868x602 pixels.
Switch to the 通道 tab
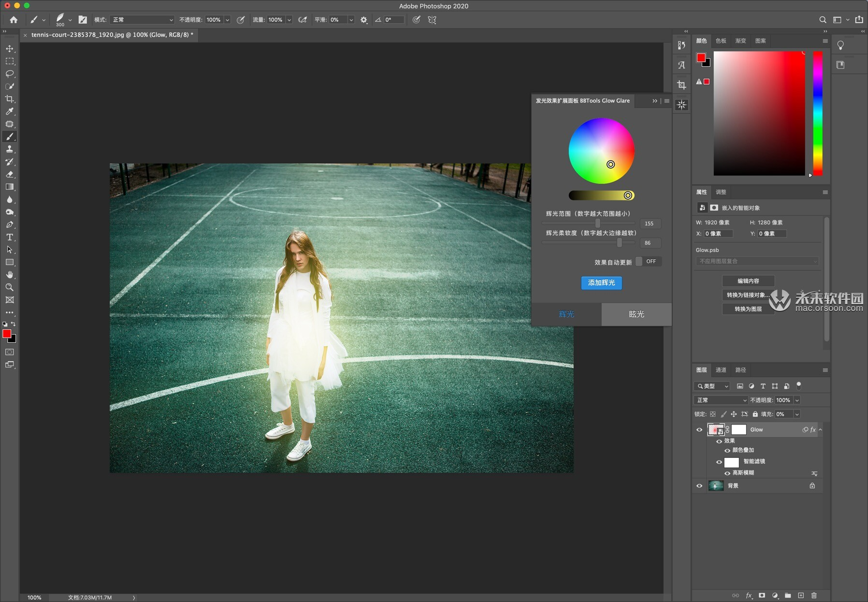tap(721, 369)
